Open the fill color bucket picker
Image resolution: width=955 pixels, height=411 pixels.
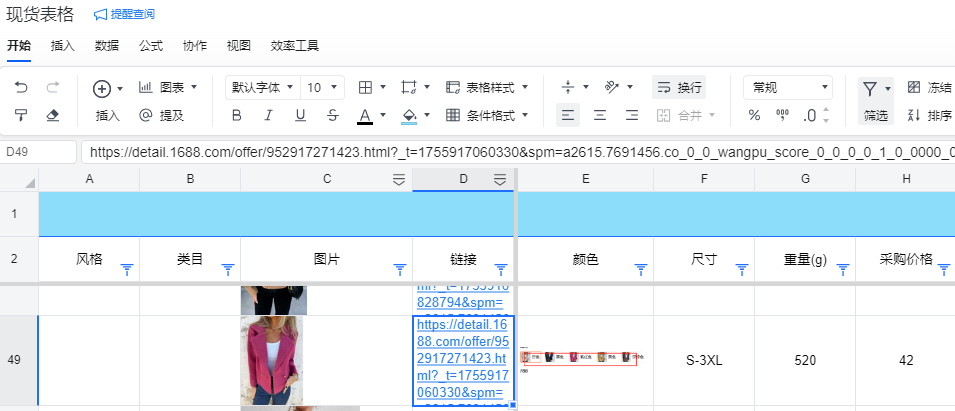tap(409, 116)
